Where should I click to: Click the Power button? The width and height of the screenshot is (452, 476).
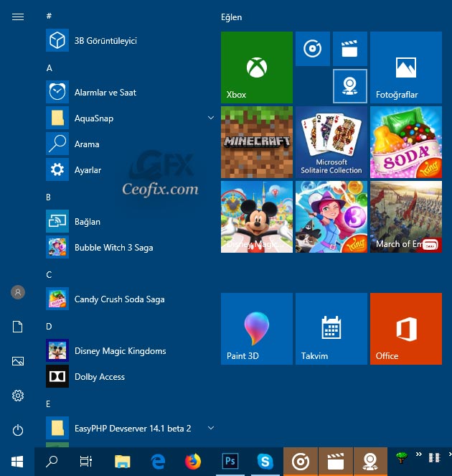pos(18,430)
